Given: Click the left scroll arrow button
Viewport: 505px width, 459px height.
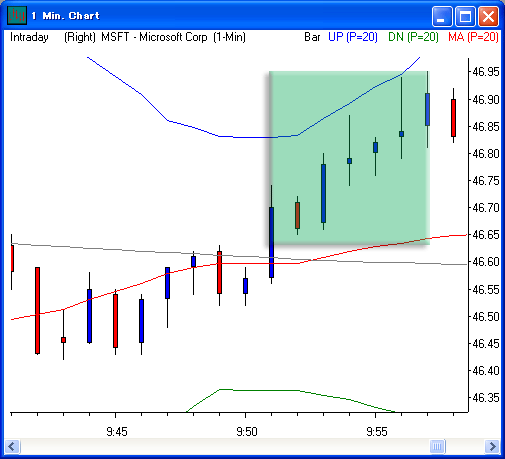Looking at the screenshot, I should 12,446.
